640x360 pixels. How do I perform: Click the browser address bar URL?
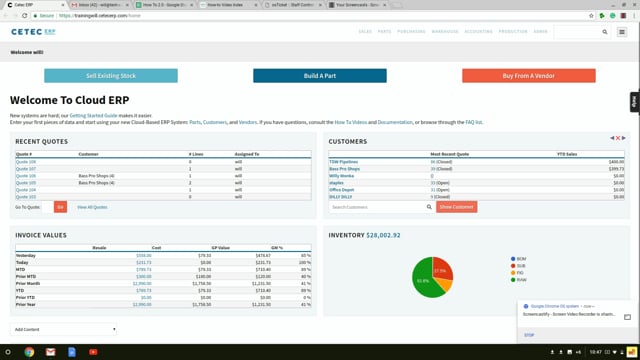100,16
